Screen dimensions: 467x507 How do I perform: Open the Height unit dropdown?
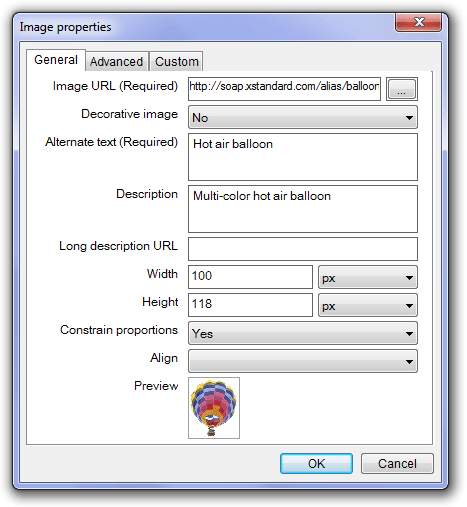(368, 305)
